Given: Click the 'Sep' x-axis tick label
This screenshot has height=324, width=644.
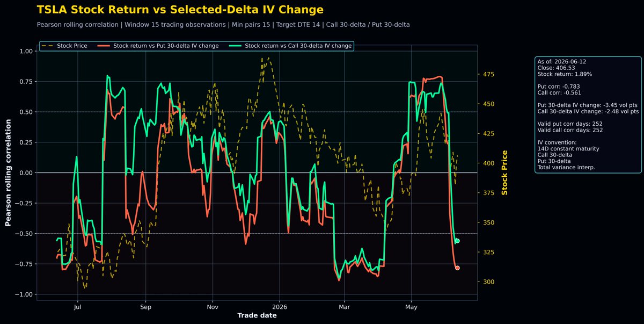Looking at the screenshot, I should pyautogui.click(x=145, y=307).
